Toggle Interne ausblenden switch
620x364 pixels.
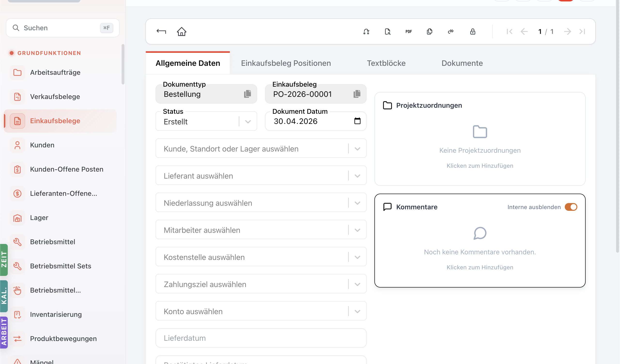571,207
